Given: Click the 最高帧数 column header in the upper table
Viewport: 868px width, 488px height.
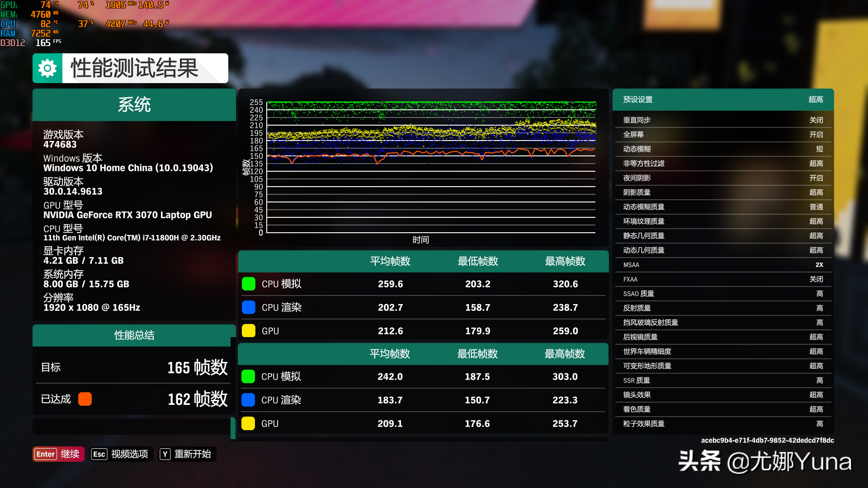Looking at the screenshot, I should [x=565, y=261].
